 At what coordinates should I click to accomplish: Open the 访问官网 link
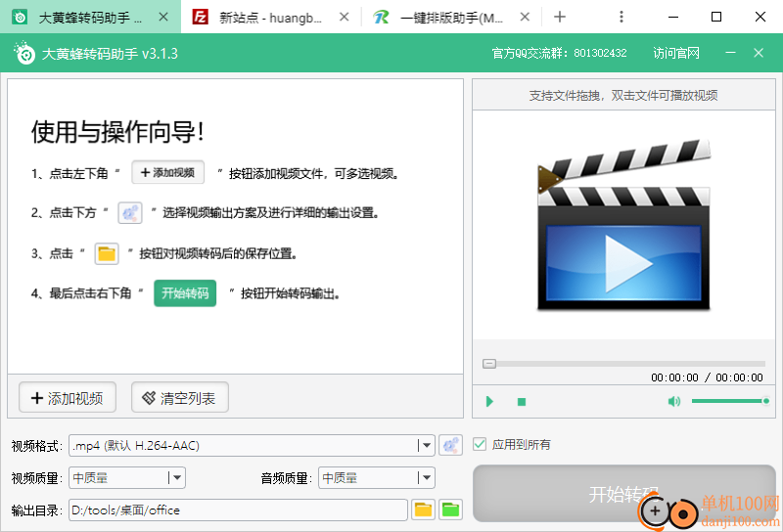[x=676, y=53]
